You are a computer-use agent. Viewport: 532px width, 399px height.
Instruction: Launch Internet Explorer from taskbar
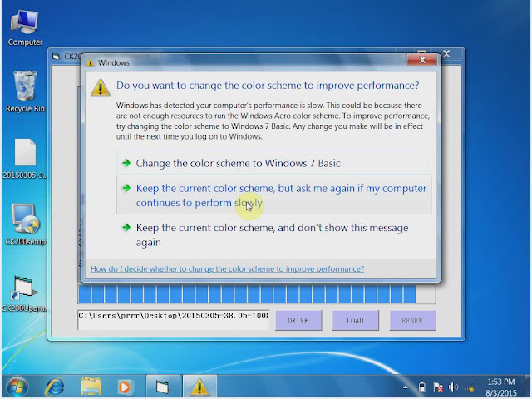[56, 387]
